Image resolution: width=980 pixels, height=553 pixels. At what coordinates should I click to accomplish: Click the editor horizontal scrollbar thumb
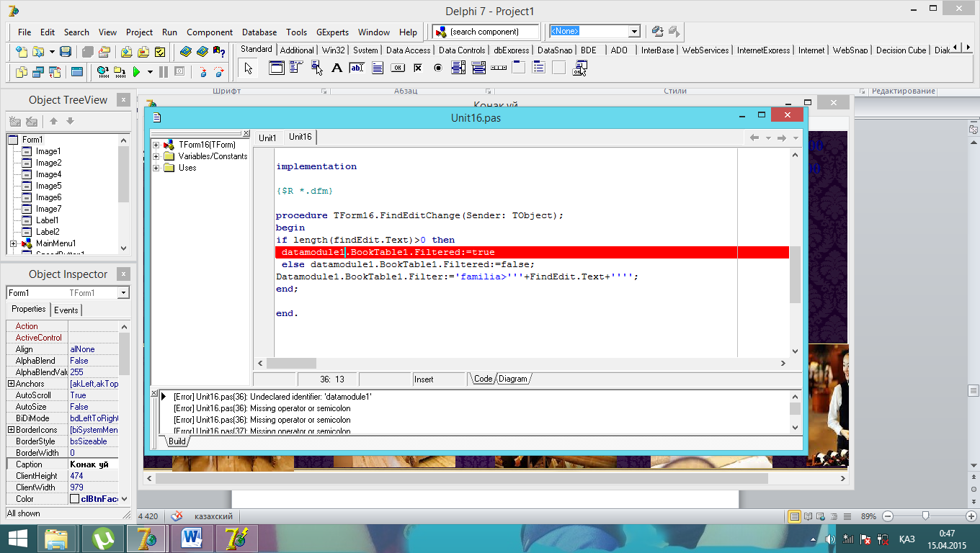coord(291,364)
